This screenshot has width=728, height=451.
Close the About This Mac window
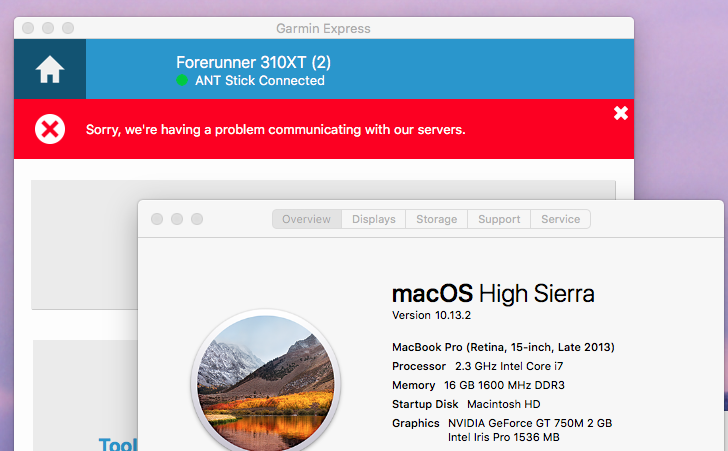pos(157,219)
